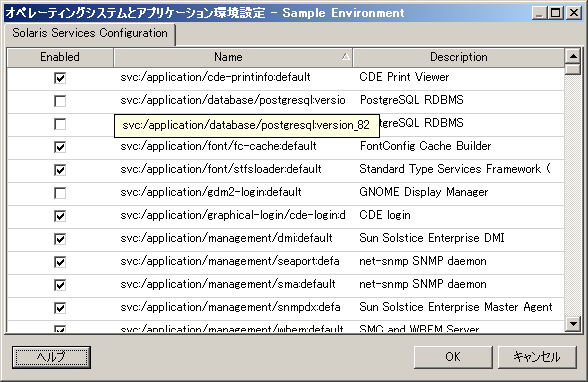Sort by the Name column header
Image resolution: width=588 pixels, height=382 pixels.
tap(233, 57)
